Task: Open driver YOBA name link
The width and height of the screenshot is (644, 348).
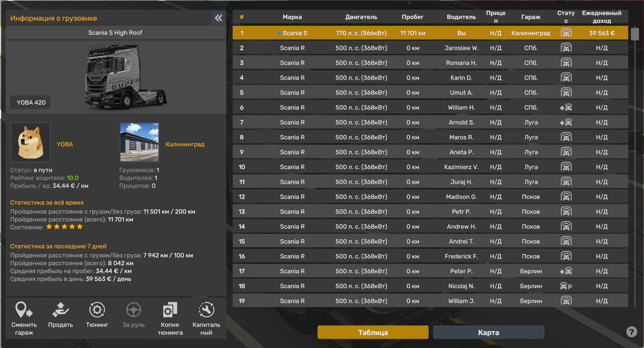Action: pos(65,144)
